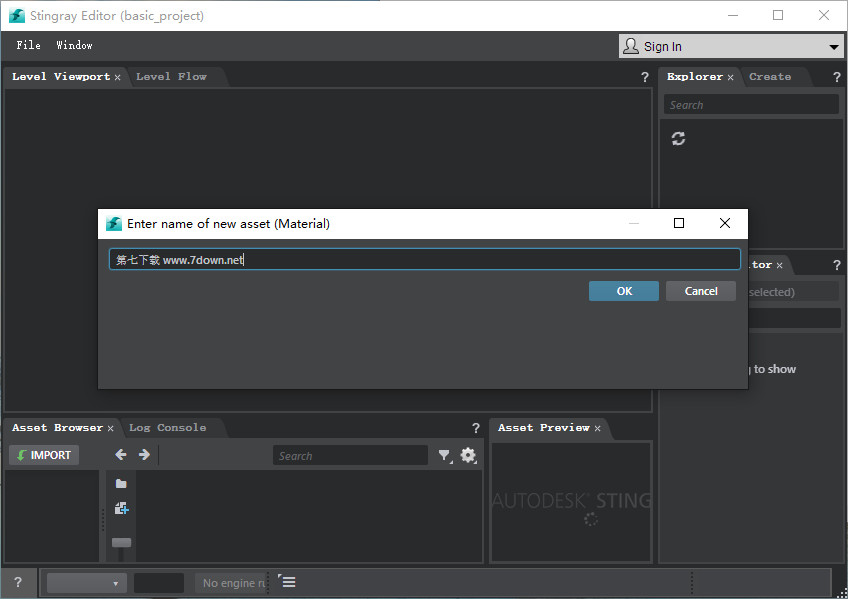Close the new asset name dialog
This screenshot has height=599, width=848.
click(x=725, y=223)
